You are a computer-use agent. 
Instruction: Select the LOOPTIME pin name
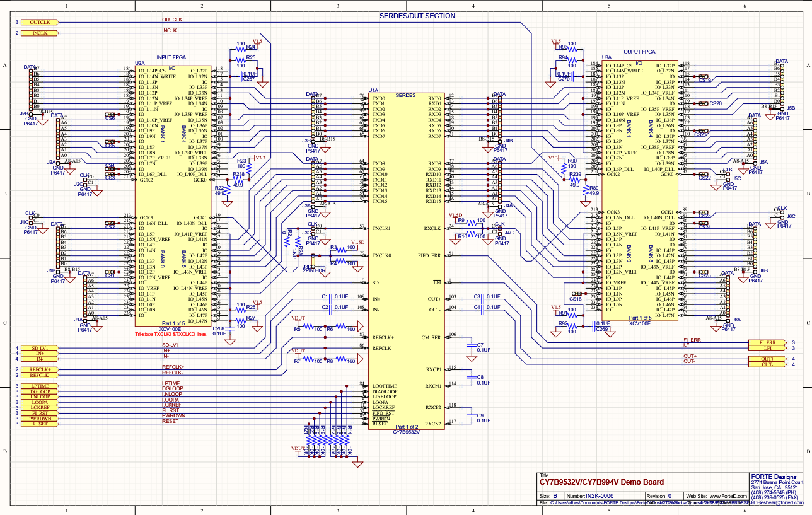pyautogui.click(x=386, y=385)
